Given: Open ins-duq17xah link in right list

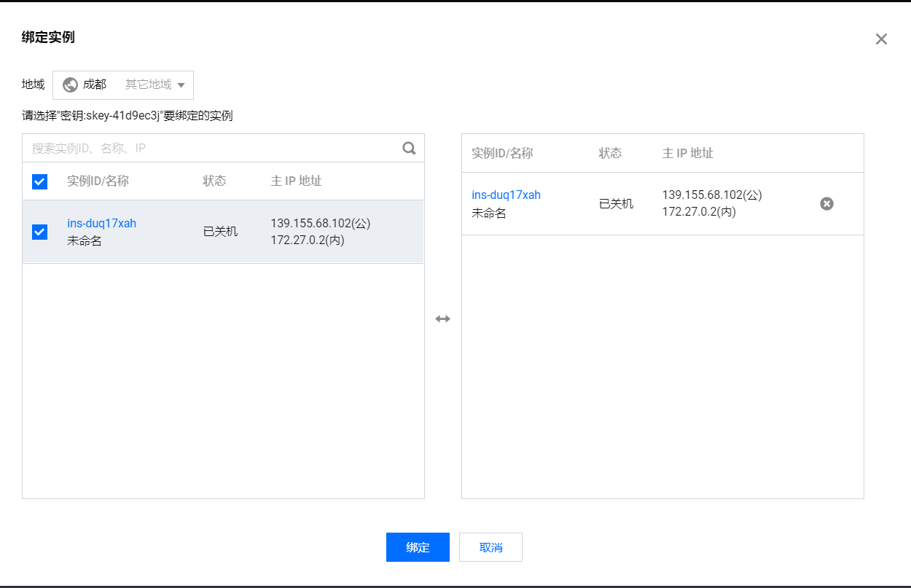Looking at the screenshot, I should 506,195.
